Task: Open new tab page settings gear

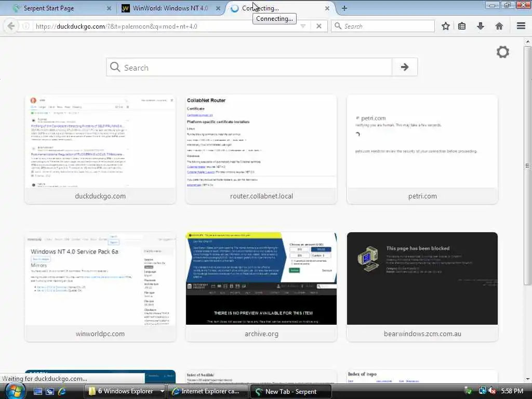Action: 503,52
